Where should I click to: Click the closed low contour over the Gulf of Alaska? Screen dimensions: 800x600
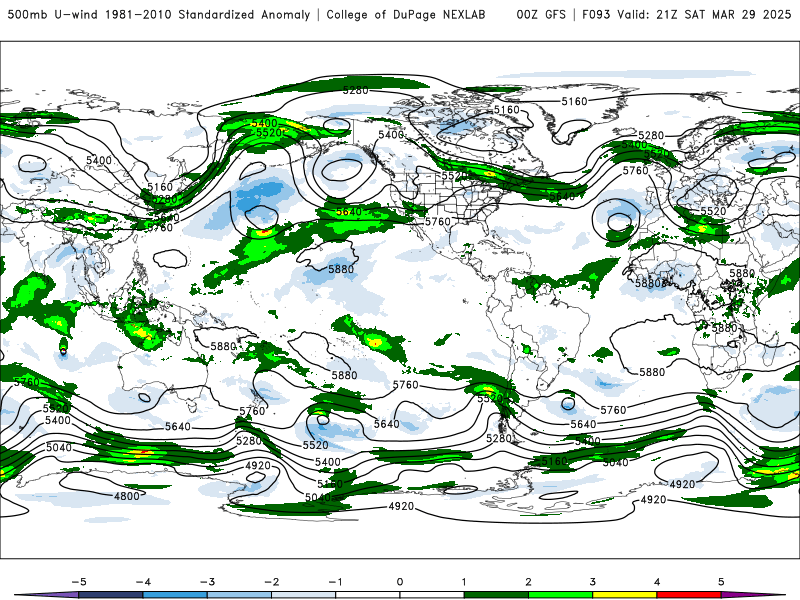pyautogui.click(x=341, y=169)
